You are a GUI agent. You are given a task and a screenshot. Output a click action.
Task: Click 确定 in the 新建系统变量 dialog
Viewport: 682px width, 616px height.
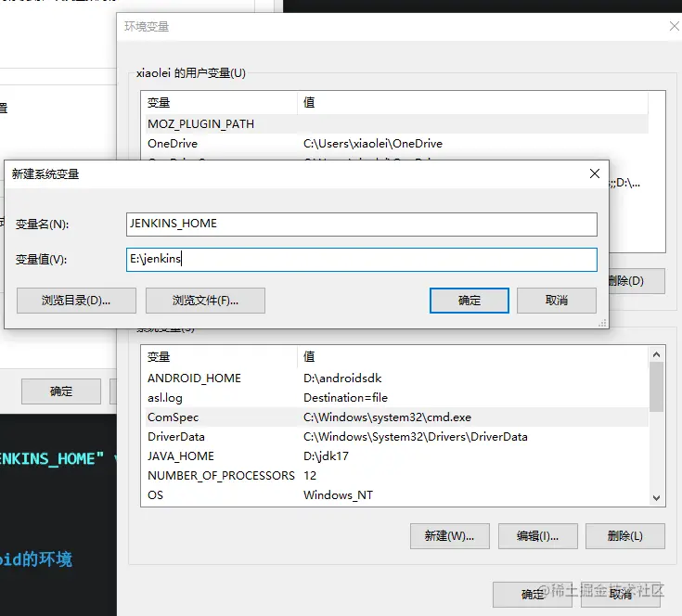(470, 300)
